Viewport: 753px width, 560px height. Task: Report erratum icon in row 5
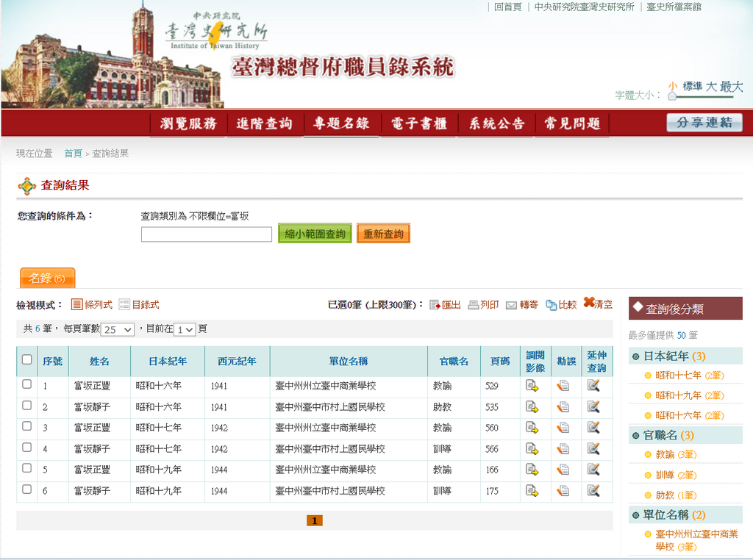coord(563,470)
